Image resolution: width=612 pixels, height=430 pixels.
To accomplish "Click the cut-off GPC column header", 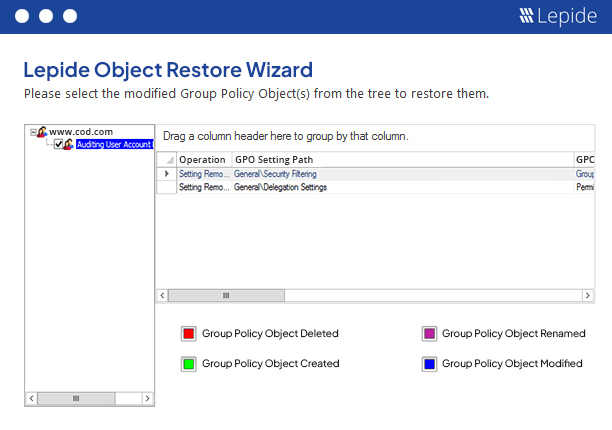I will click(584, 160).
